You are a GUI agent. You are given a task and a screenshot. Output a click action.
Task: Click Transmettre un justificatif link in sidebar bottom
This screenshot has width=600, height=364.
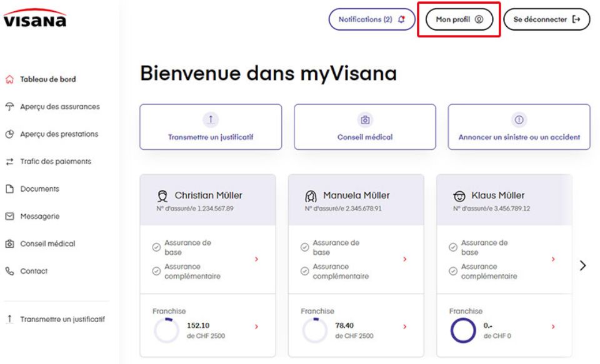coord(62,319)
